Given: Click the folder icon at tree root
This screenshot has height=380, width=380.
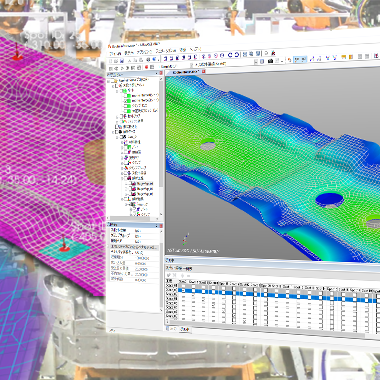Looking at the screenshot, I should click(115, 80).
